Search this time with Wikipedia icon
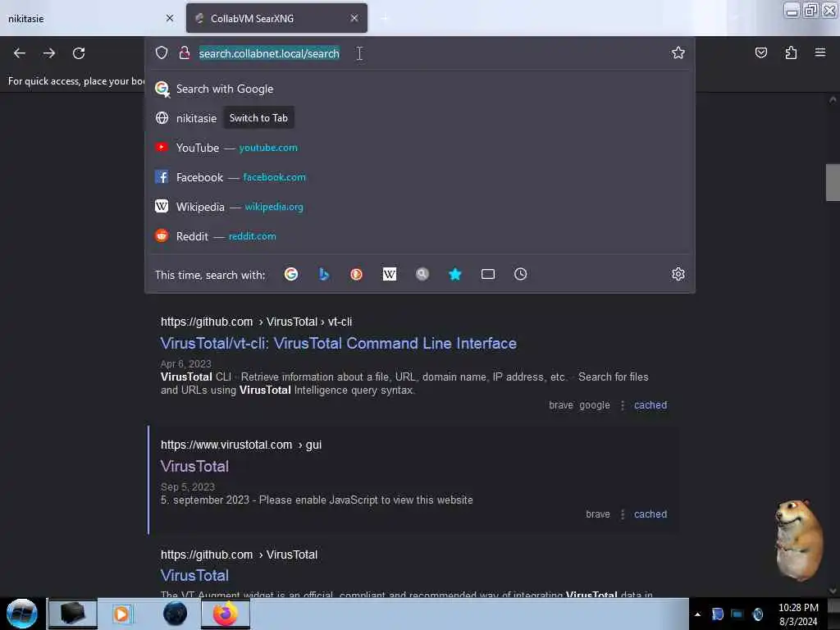Viewport: 840px width, 630px height. (x=390, y=274)
